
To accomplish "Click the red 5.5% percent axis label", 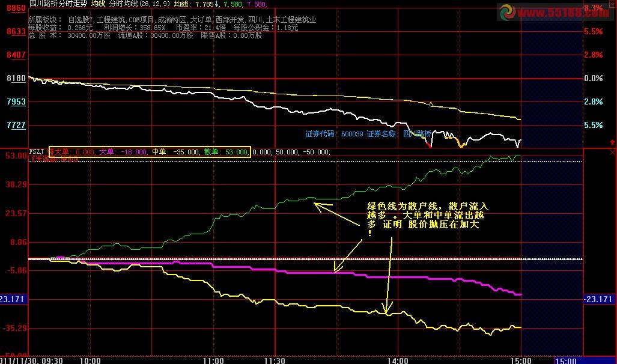I will pyautogui.click(x=594, y=31).
